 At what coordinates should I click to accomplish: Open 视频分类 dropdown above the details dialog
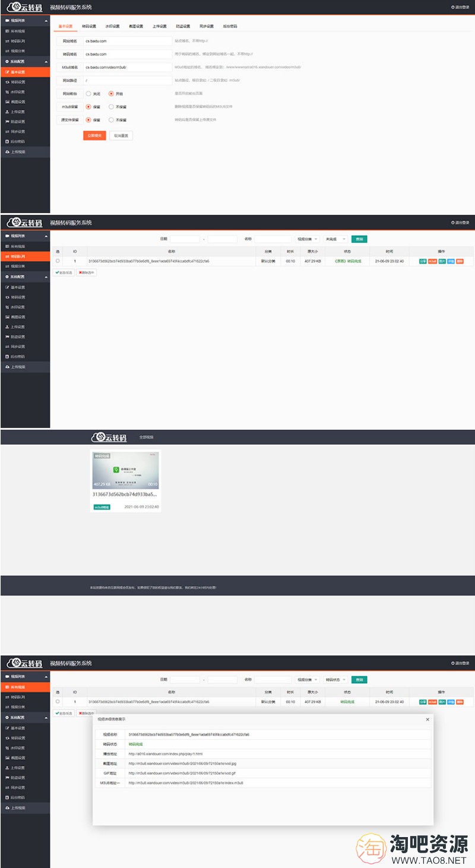(x=307, y=680)
